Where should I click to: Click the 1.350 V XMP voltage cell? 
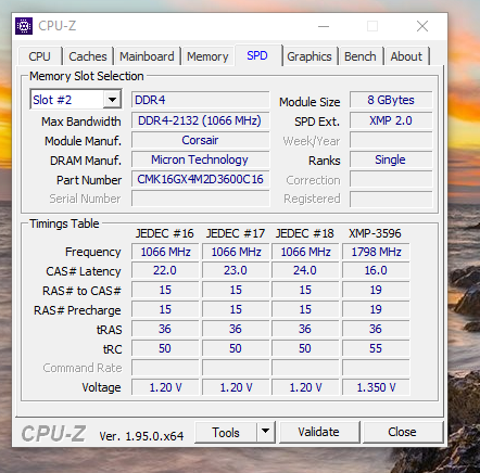pos(376,387)
